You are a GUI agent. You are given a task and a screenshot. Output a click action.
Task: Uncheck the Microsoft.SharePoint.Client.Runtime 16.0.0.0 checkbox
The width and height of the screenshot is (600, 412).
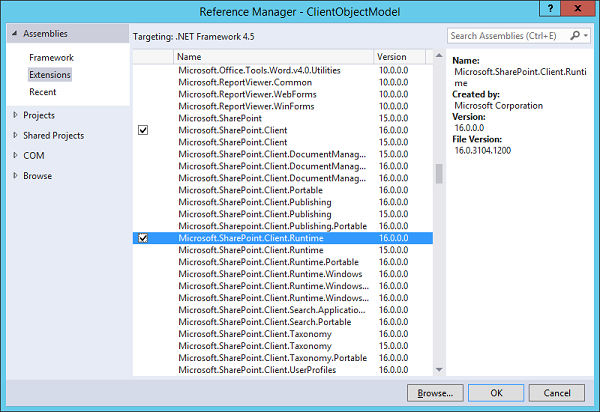pyautogui.click(x=143, y=238)
